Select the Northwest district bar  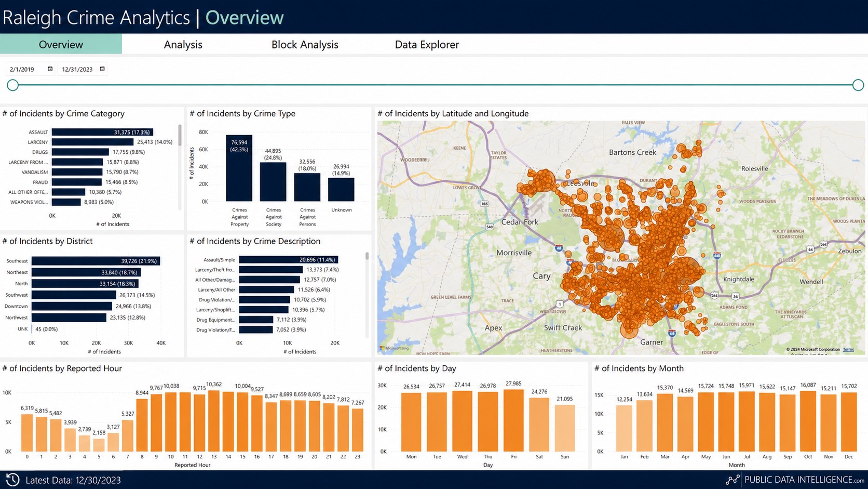pyautogui.click(x=69, y=318)
